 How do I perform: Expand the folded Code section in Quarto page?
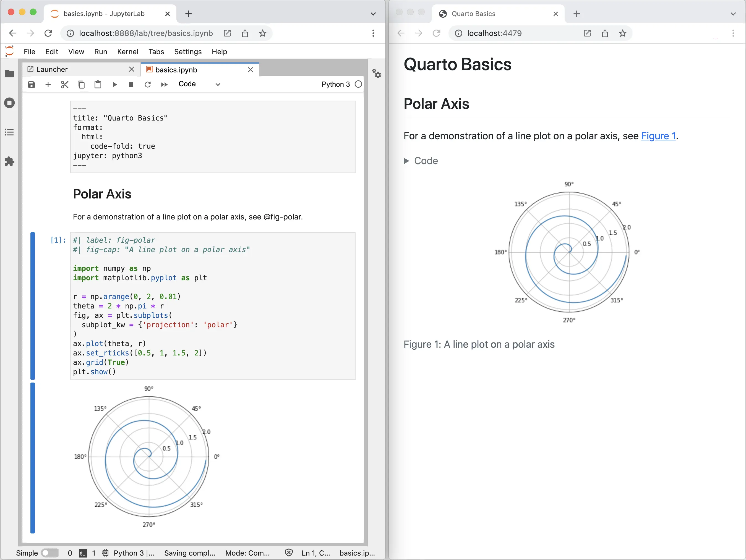[421, 161]
